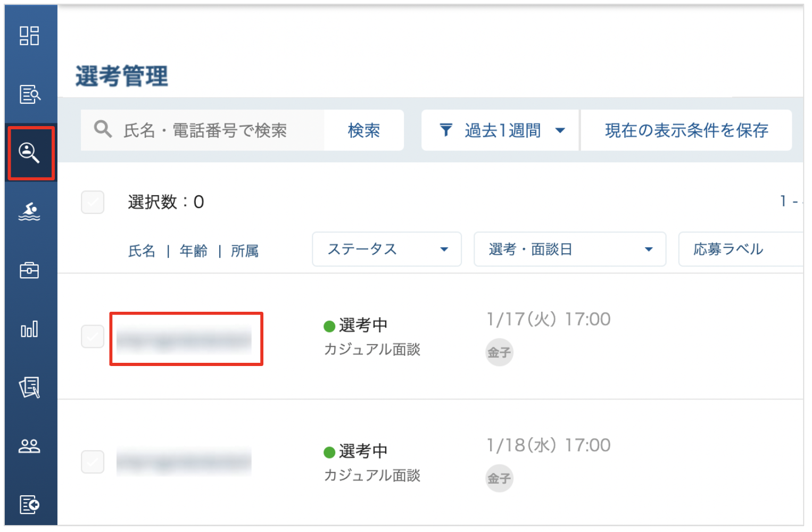Click 現在の表示条件を保存 button
This screenshot has height=532, width=812.
686,130
